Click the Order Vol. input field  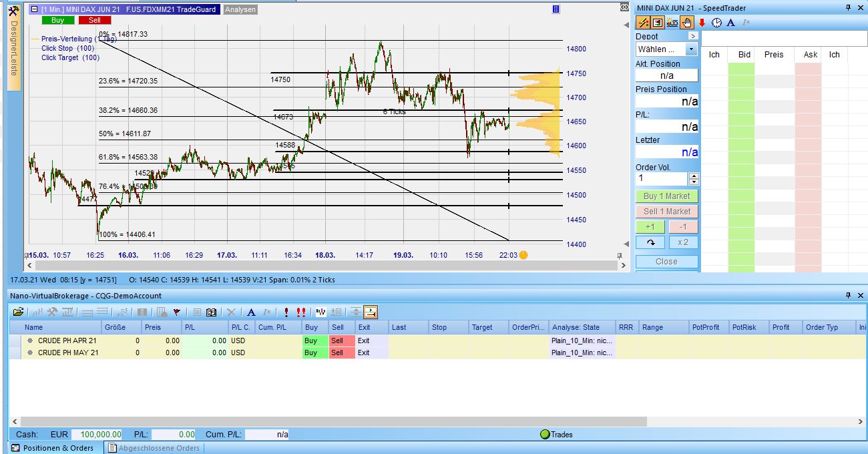coord(662,179)
